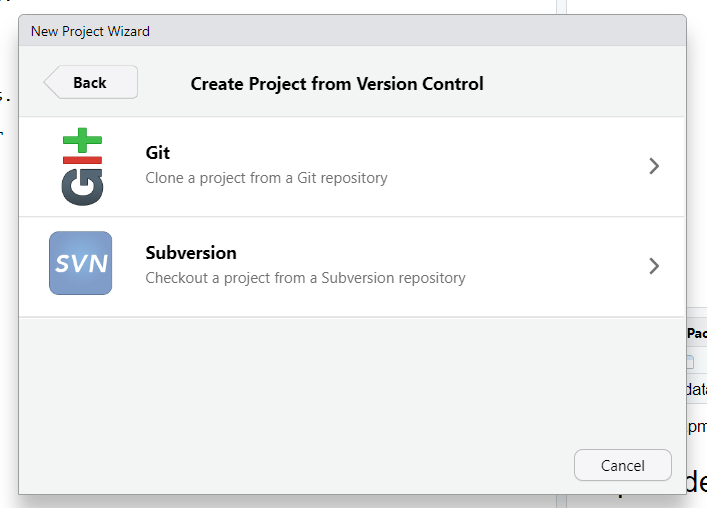Click the pointed left tip of Back
Image resolution: width=707 pixels, height=508 pixels.
tap(48, 83)
